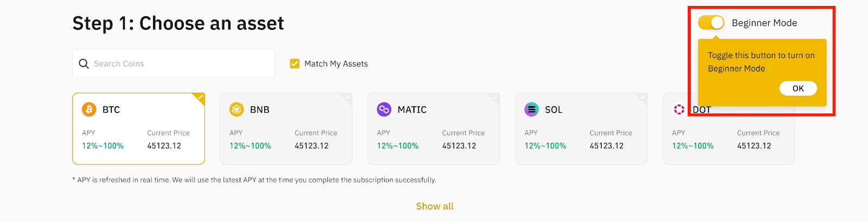Toggle the Beginner Mode switch
Viewport: 868px width, 222px height.
click(x=711, y=23)
